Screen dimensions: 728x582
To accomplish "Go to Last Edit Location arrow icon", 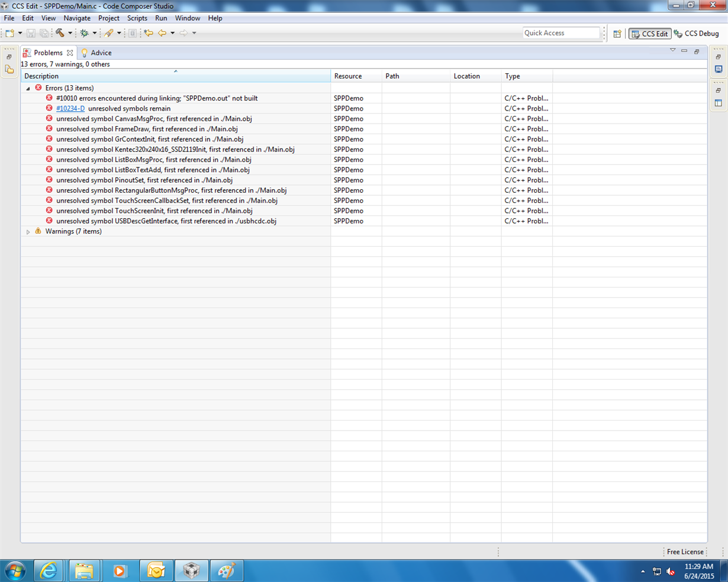I will (x=149, y=33).
